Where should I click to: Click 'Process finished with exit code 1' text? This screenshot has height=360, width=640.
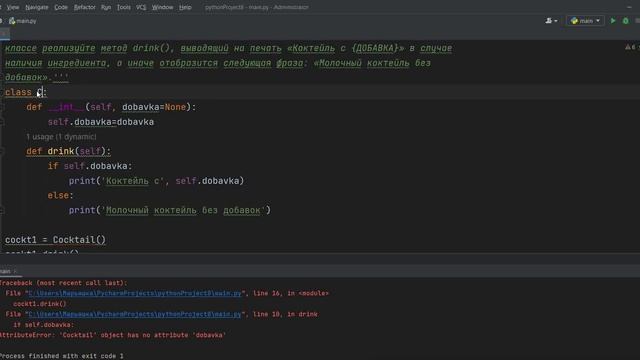62,356
